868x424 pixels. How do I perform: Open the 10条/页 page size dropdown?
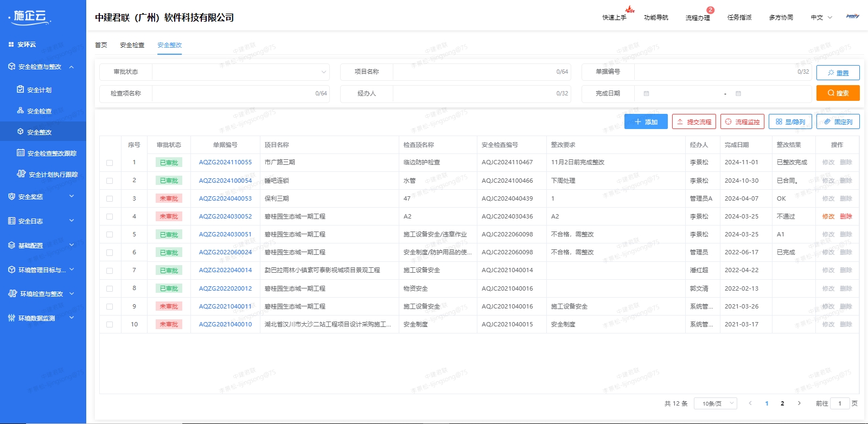pyautogui.click(x=716, y=403)
